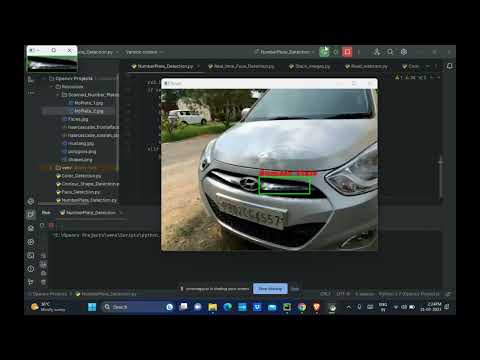Click the Debug bug icon beside Run

[336, 52]
